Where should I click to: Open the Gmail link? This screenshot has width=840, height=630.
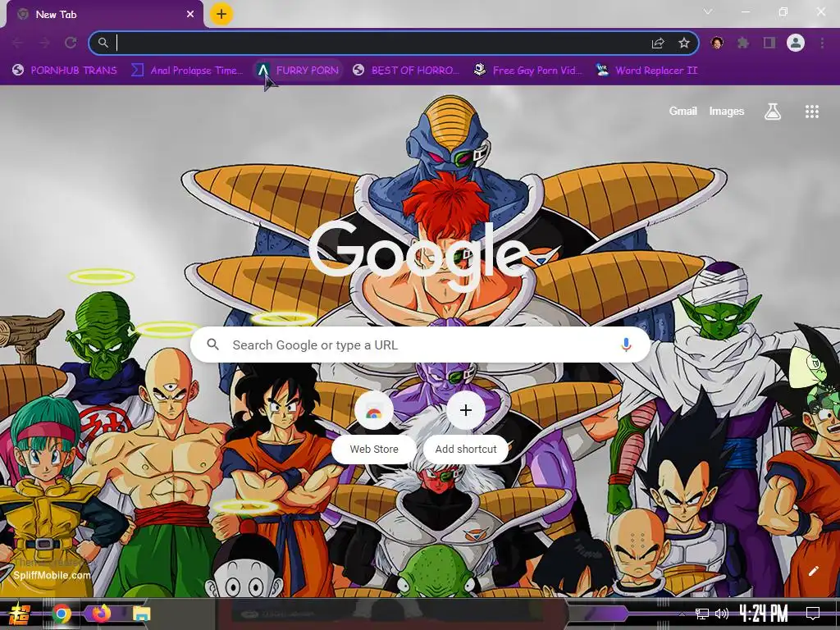[682, 111]
